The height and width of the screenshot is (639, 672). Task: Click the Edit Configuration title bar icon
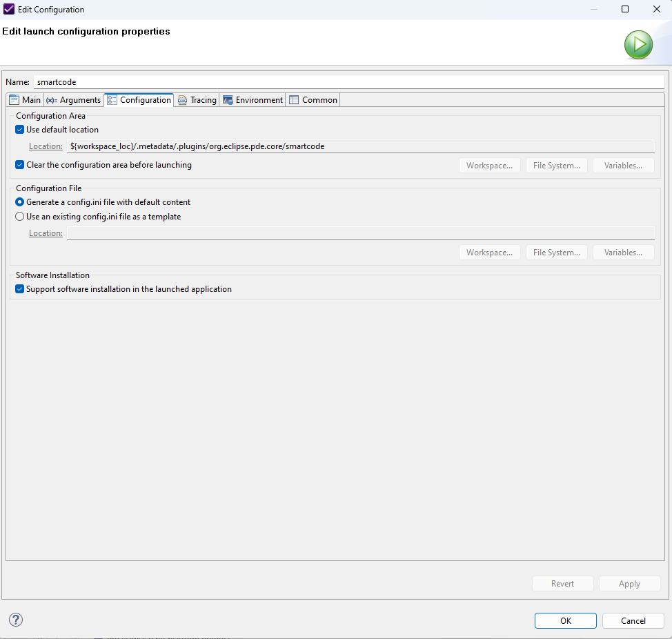coord(8,9)
